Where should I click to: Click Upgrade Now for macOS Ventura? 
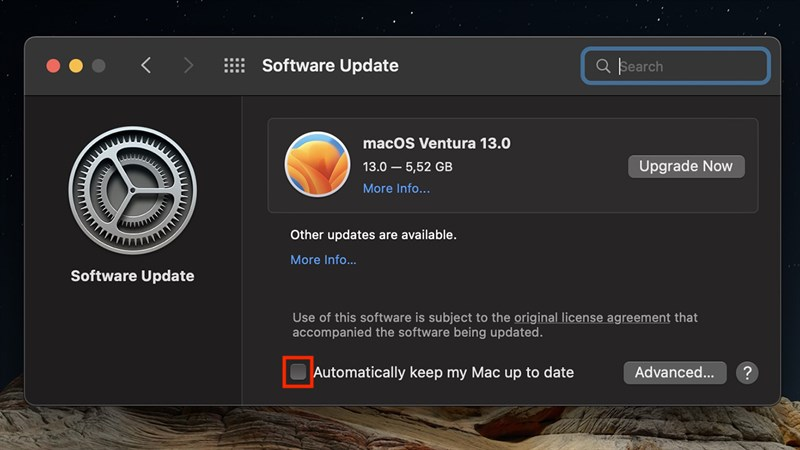686,166
